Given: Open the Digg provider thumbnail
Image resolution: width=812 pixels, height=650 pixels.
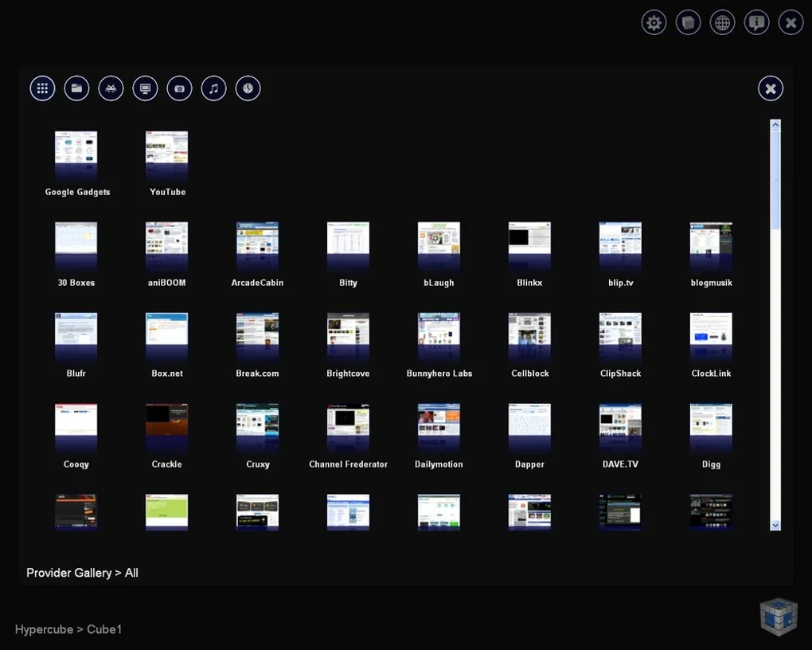Looking at the screenshot, I should tap(711, 427).
